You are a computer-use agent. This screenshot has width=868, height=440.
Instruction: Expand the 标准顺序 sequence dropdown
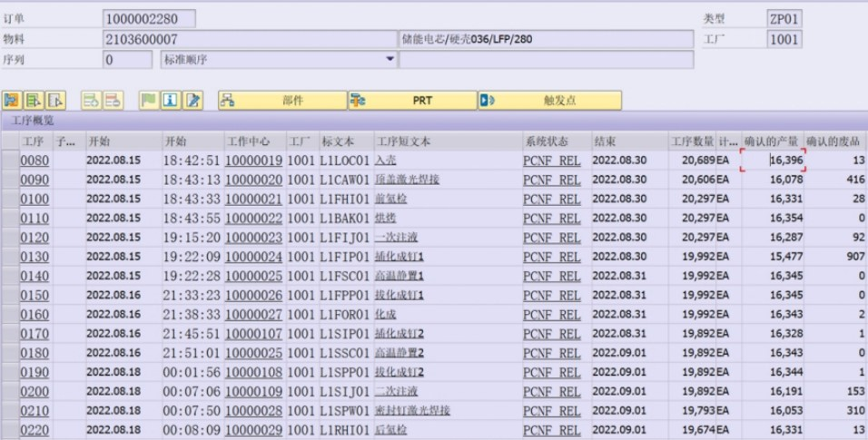(x=390, y=60)
